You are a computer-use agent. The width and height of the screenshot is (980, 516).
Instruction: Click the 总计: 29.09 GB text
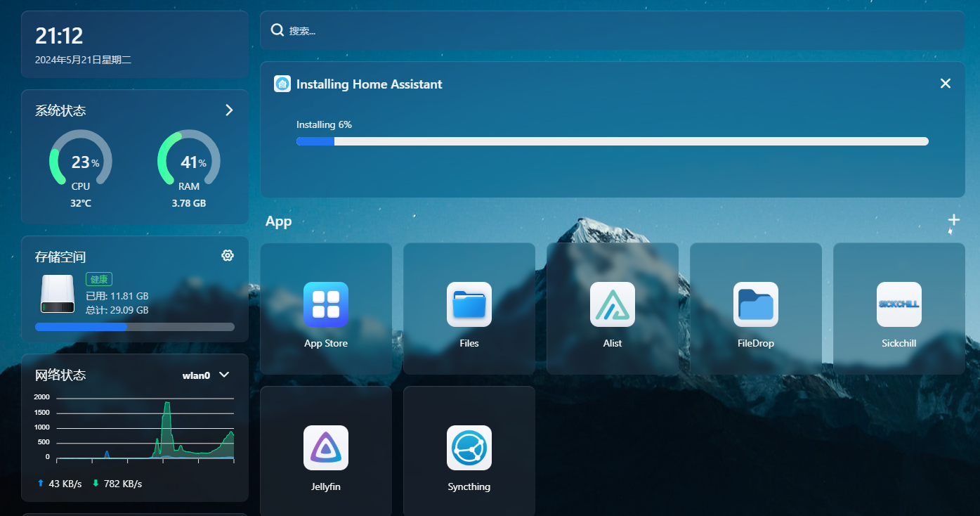117,309
